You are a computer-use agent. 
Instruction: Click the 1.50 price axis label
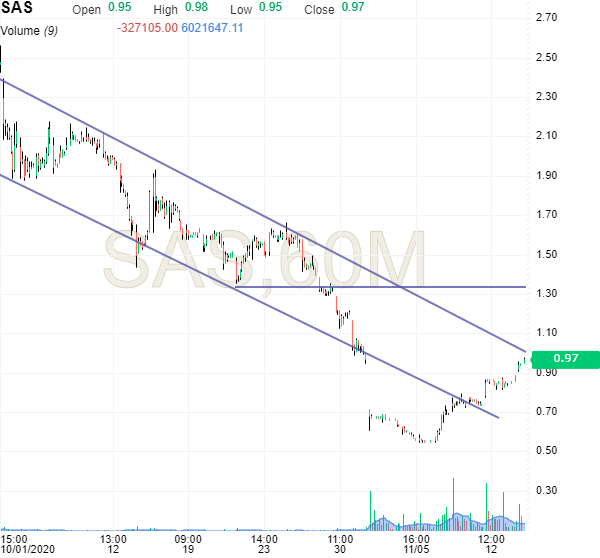(547, 254)
